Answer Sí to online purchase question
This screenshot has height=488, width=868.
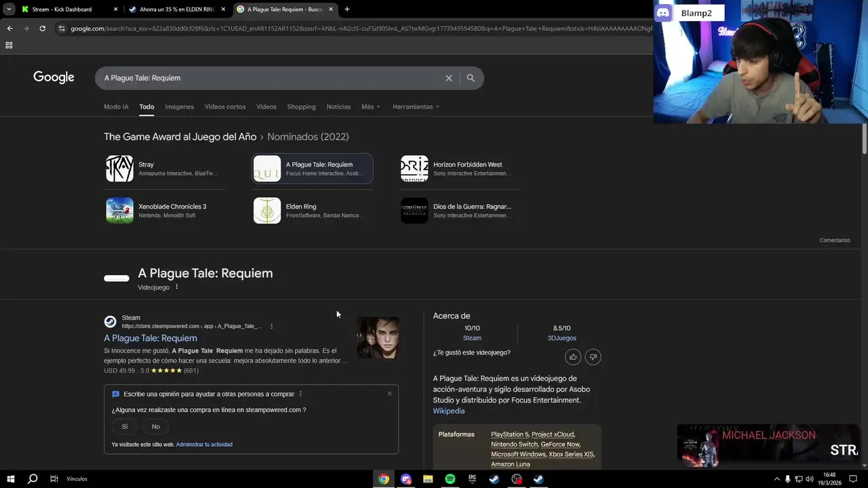click(124, 426)
